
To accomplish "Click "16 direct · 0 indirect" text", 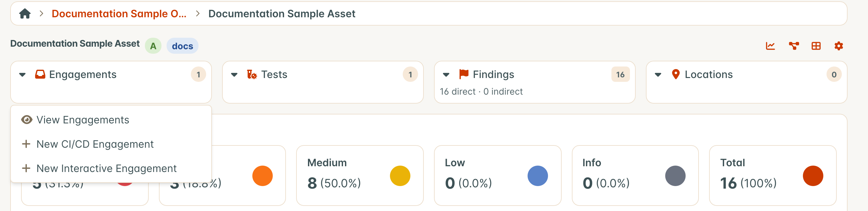I will [481, 91].
